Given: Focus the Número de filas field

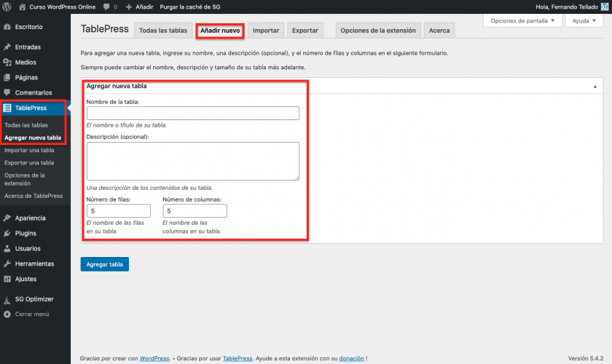Looking at the screenshot, I should [x=118, y=210].
